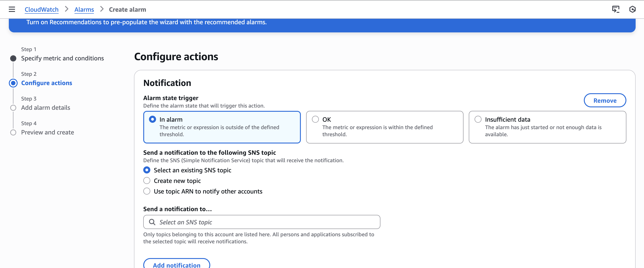Open the CloudShell icon in header
Viewport: 644px width, 268px height.
click(616, 9)
